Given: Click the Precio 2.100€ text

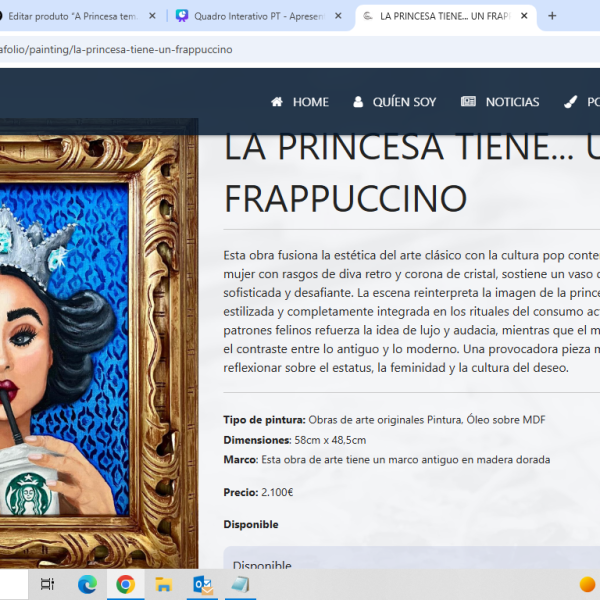Looking at the screenshot, I should click(258, 492).
